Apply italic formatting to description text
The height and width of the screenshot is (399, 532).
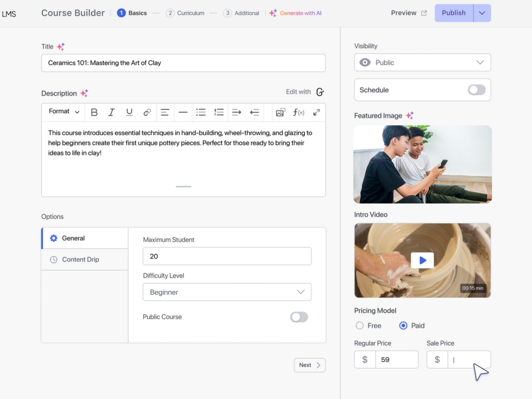(111, 112)
